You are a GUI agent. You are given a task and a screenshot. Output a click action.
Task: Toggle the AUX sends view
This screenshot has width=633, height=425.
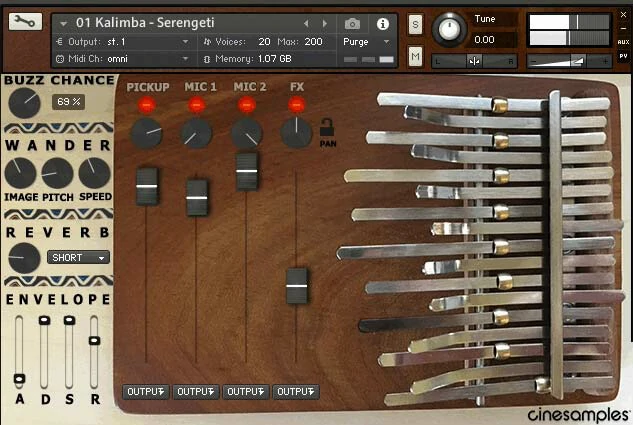pyautogui.click(x=623, y=42)
